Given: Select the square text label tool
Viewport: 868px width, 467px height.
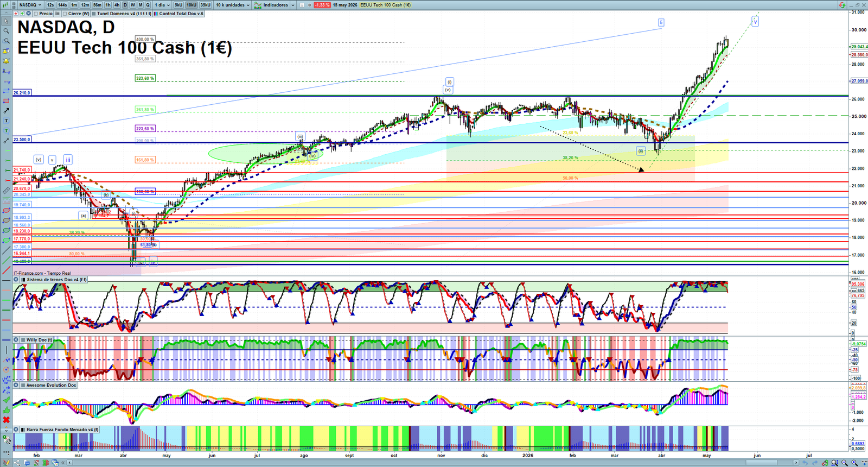Looking at the screenshot, I should [7, 120].
